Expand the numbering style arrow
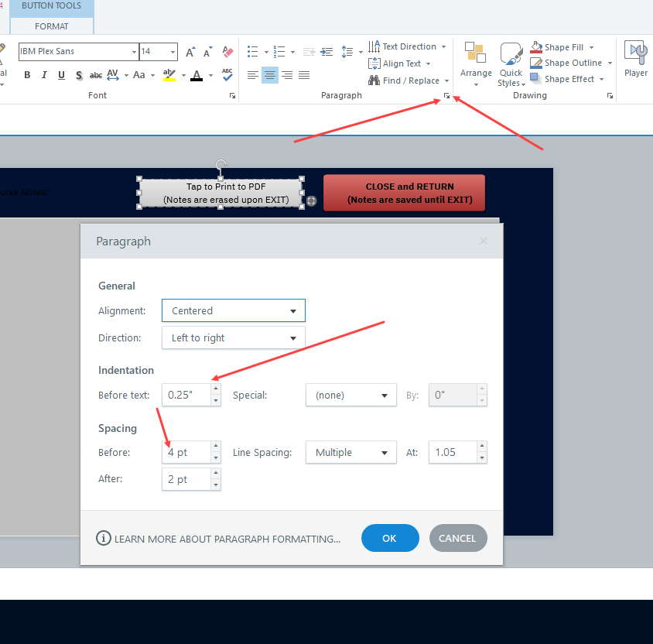This screenshot has width=653, height=644. (292, 52)
